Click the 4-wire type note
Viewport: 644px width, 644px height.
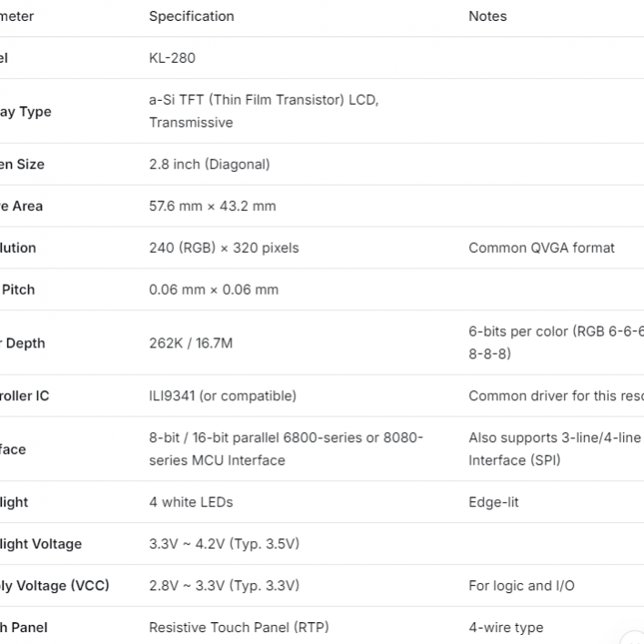pyautogui.click(x=506, y=628)
